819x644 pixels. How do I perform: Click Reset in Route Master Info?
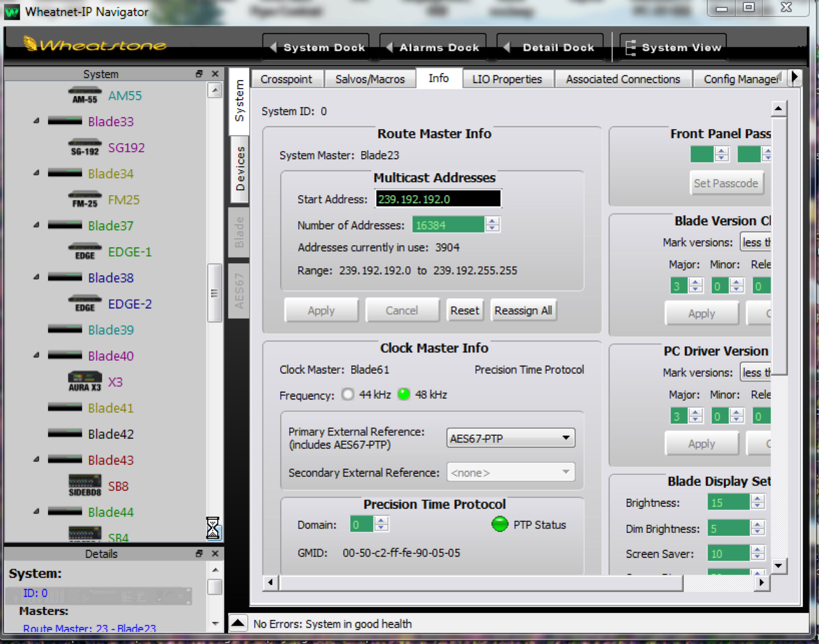(464, 310)
